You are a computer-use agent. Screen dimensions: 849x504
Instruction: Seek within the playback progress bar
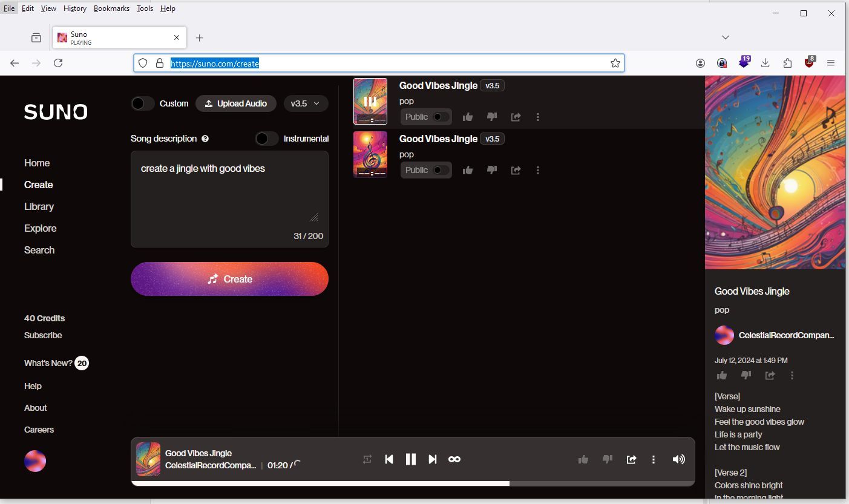tap(413, 483)
